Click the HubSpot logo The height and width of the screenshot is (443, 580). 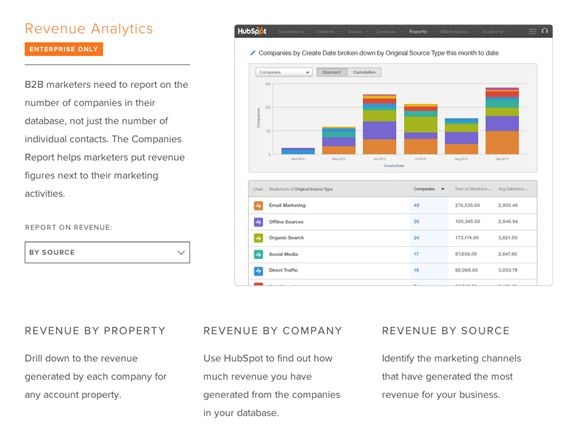[252, 31]
